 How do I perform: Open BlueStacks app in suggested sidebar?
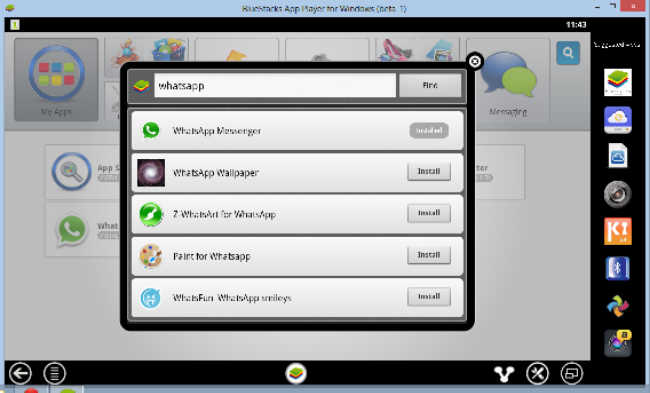click(618, 82)
